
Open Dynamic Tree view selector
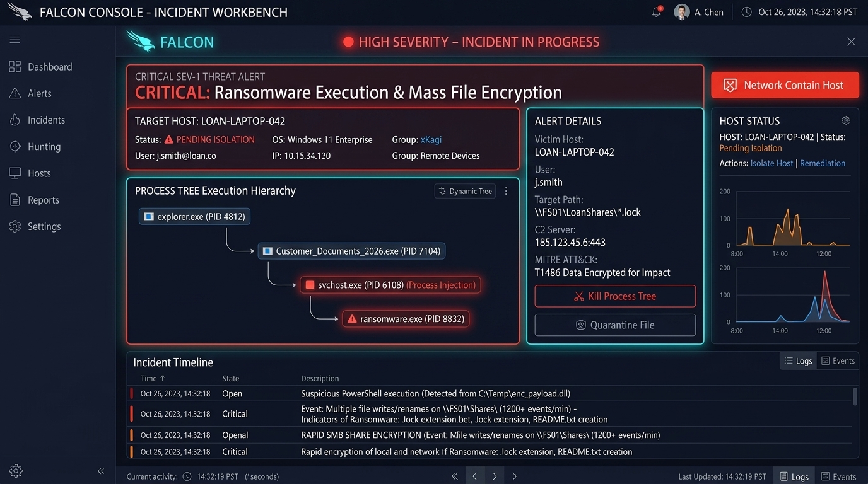[465, 191]
